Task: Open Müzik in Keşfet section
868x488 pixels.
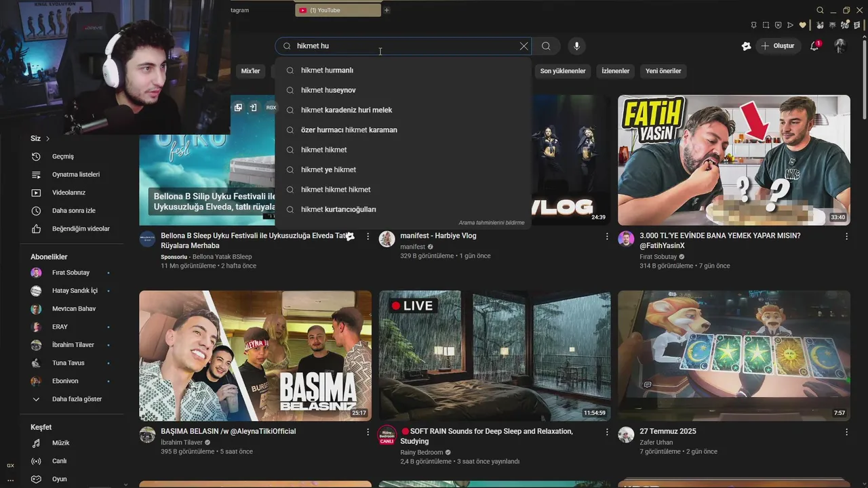Action: 71,443
